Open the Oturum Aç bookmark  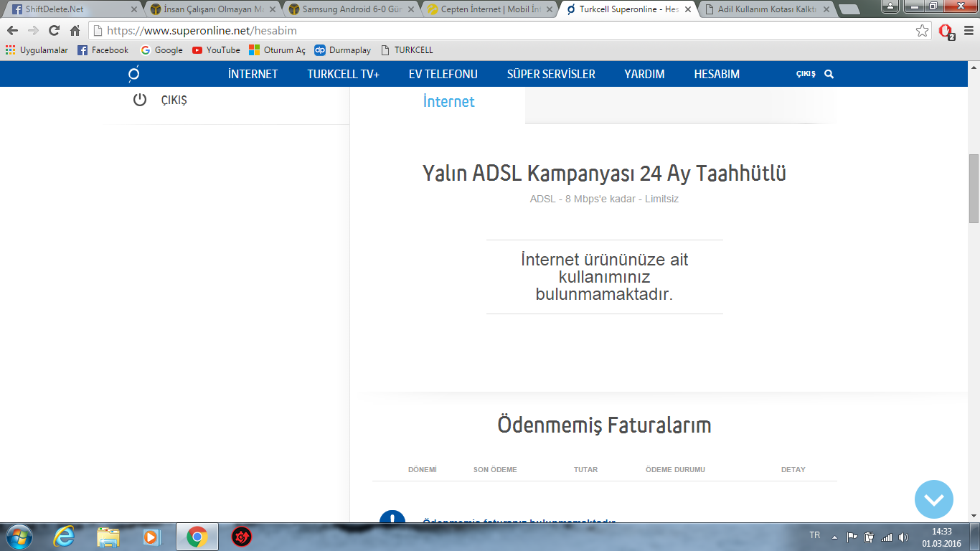click(x=277, y=50)
